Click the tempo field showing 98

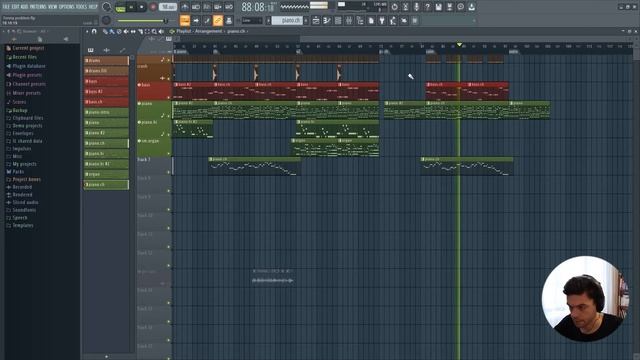pyautogui.click(x=168, y=7)
